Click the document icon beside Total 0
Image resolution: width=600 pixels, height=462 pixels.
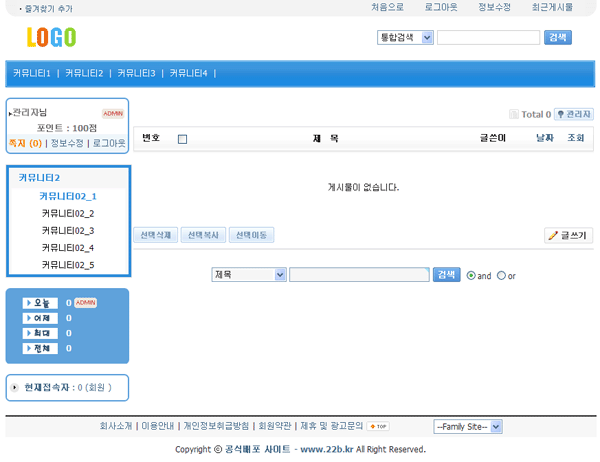[514, 114]
